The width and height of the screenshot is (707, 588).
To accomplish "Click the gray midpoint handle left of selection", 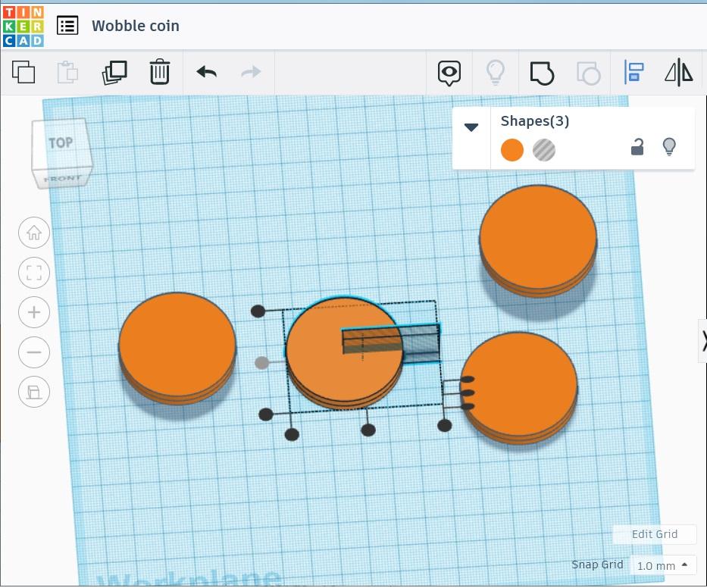I will [261, 363].
